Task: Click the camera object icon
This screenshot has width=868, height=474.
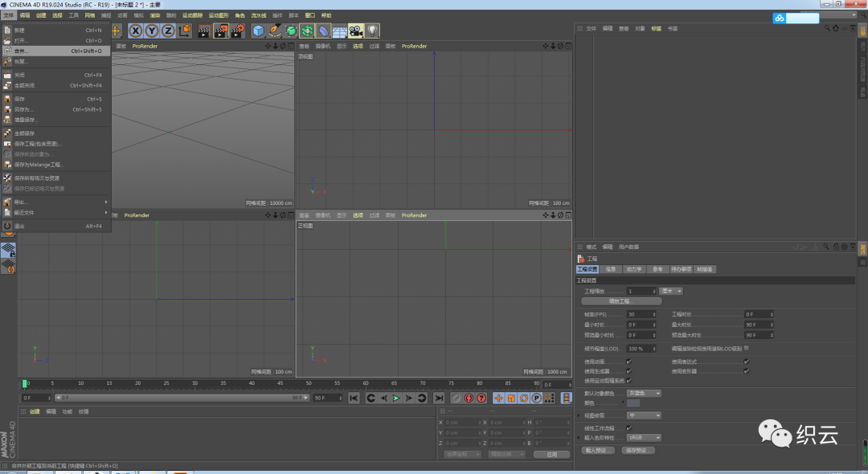Action: coord(356,31)
